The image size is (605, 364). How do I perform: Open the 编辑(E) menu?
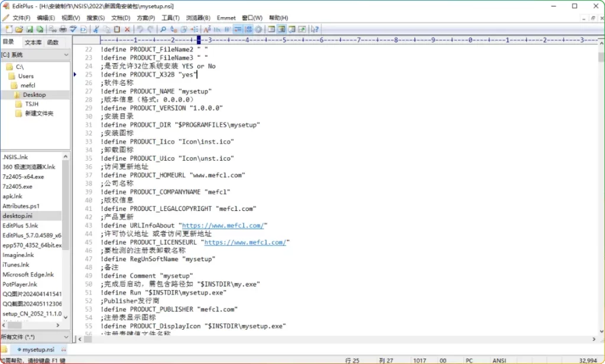(45, 18)
